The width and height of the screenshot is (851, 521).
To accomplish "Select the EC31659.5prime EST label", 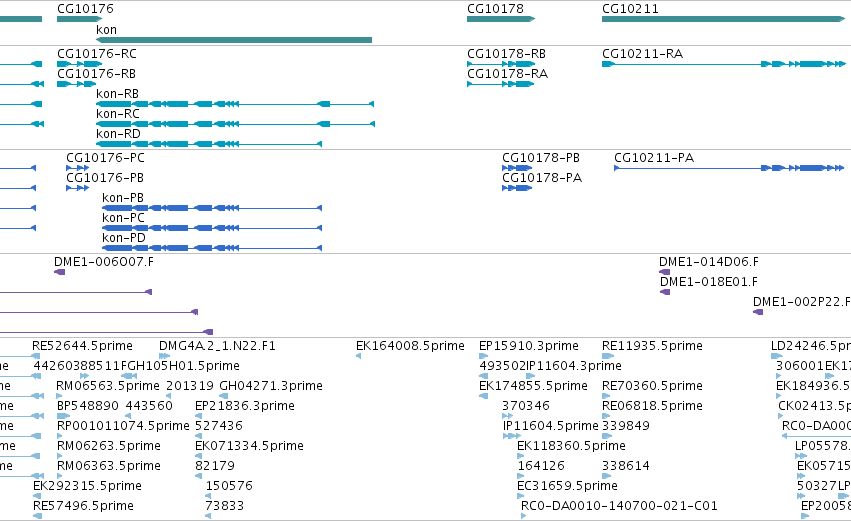I will pos(567,486).
